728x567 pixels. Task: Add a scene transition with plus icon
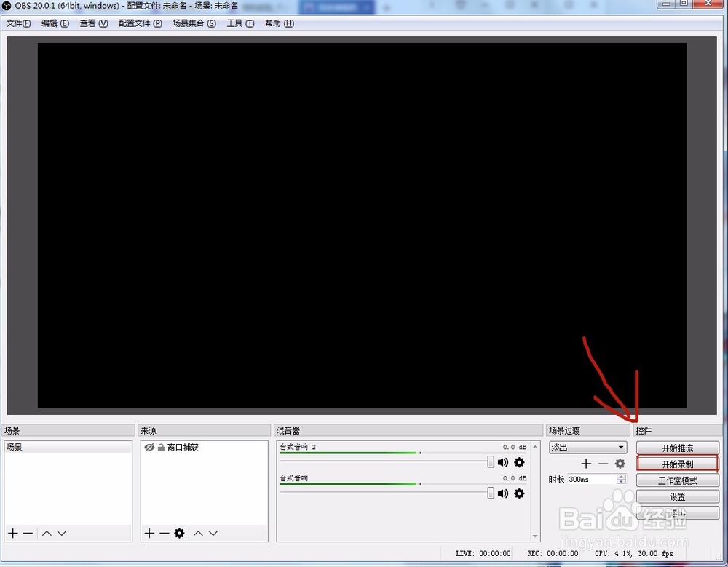click(586, 464)
